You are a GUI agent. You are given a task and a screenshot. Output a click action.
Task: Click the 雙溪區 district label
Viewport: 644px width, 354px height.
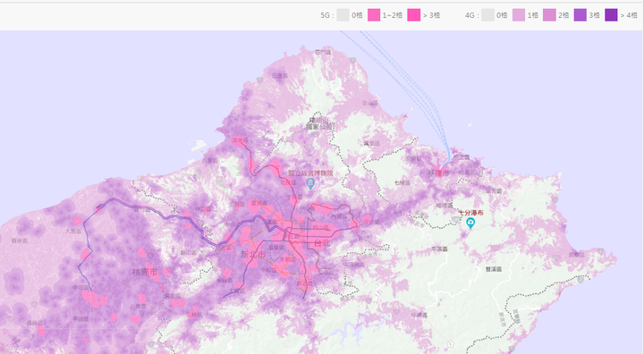[x=493, y=269]
